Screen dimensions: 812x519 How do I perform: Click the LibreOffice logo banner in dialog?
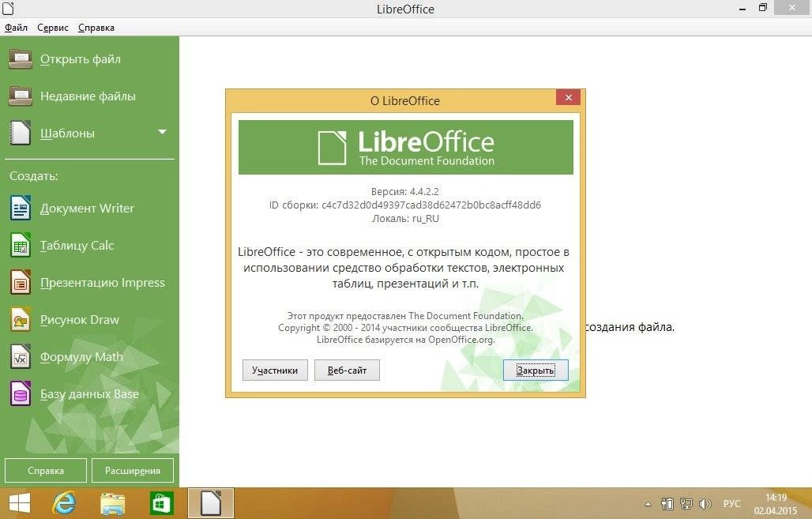pyautogui.click(x=405, y=148)
